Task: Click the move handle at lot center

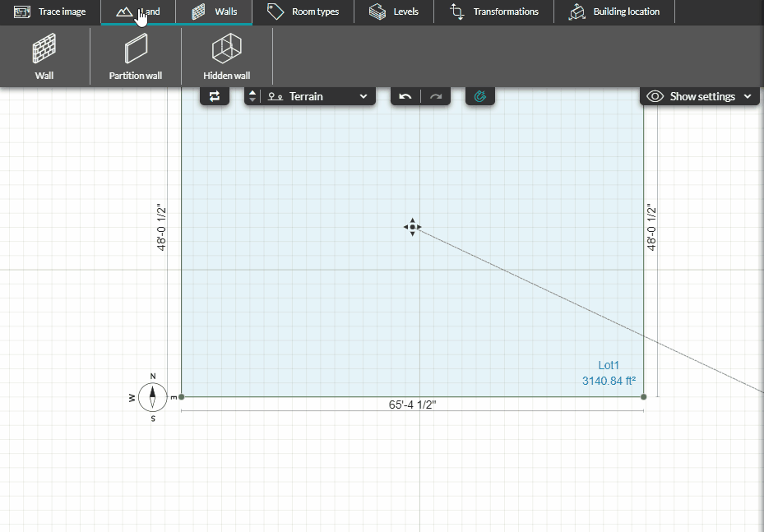Action: pyautogui.click(x=412, y=227)
